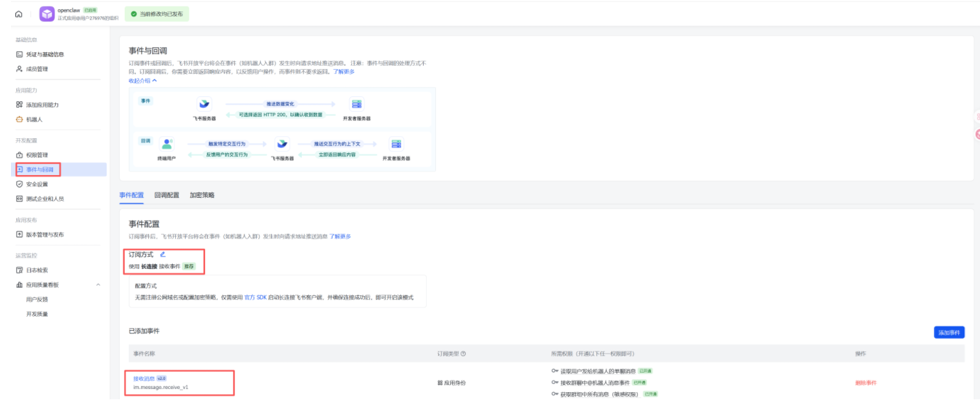Select 事件与回调 in the sidebar
Image resolution: width=980 pixels, height=409 pixels.
[39, 169]
